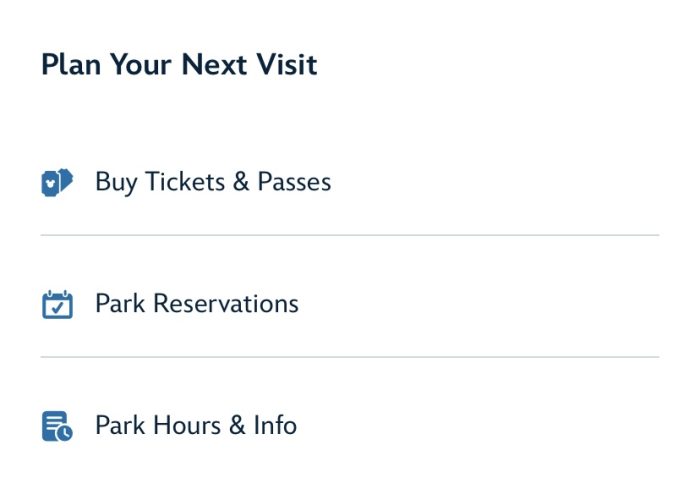The width and height of the screenshot is (700, 489).
Task: Select the Park Reservations label
Action: (196, 304)
